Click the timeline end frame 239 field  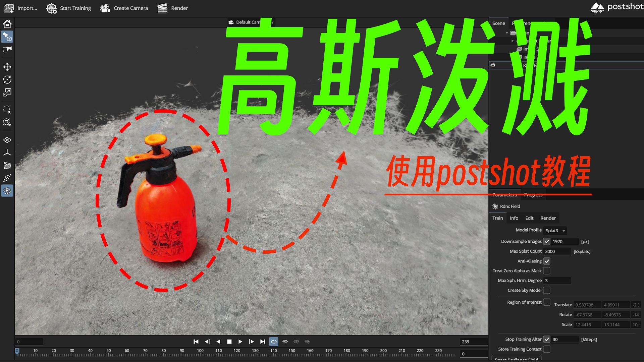(x=474, y=342)
